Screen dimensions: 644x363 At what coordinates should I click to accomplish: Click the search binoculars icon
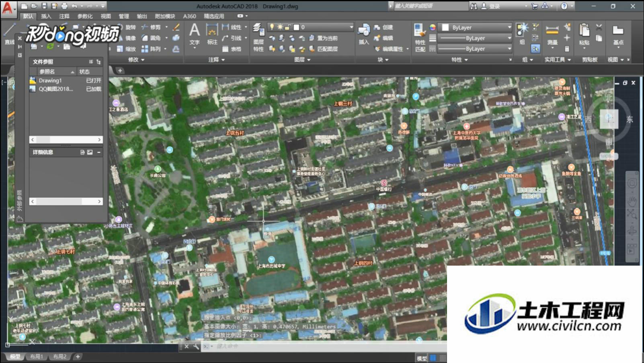[474, 6]
